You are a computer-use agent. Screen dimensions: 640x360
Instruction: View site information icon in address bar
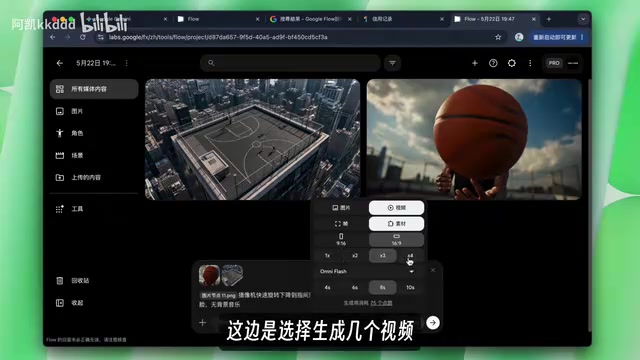click(x=100, y=37)
